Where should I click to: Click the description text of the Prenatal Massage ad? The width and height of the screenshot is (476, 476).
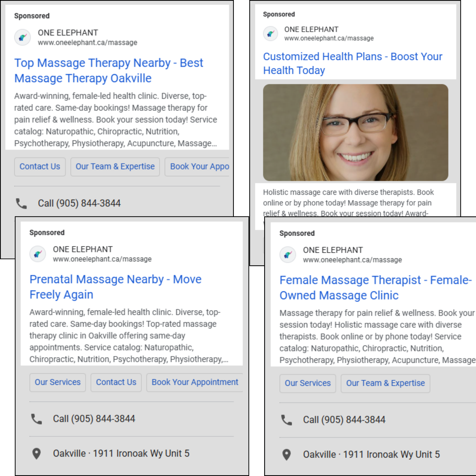(129, 336)
